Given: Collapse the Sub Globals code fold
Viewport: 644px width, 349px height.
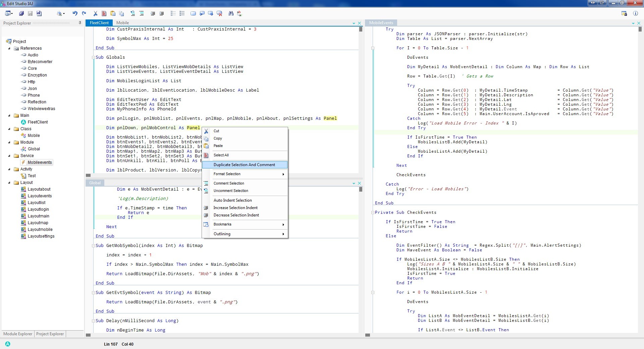Looking at the screenshot, I should coord(93,57).
